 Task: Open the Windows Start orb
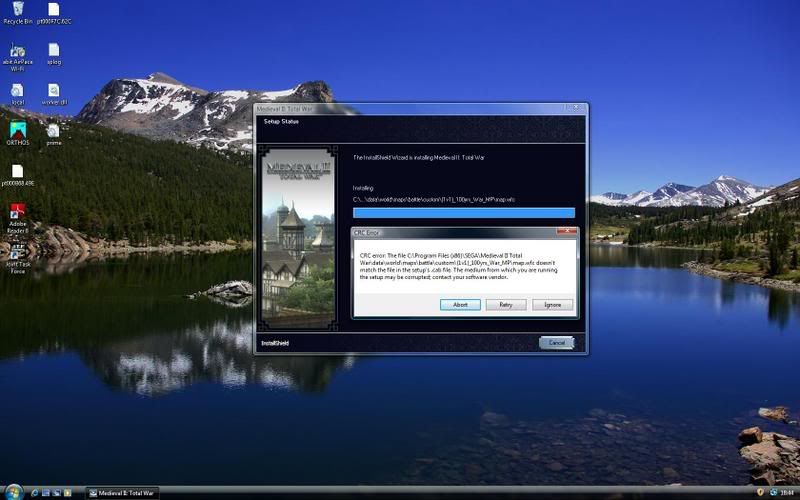click(14, 492)
